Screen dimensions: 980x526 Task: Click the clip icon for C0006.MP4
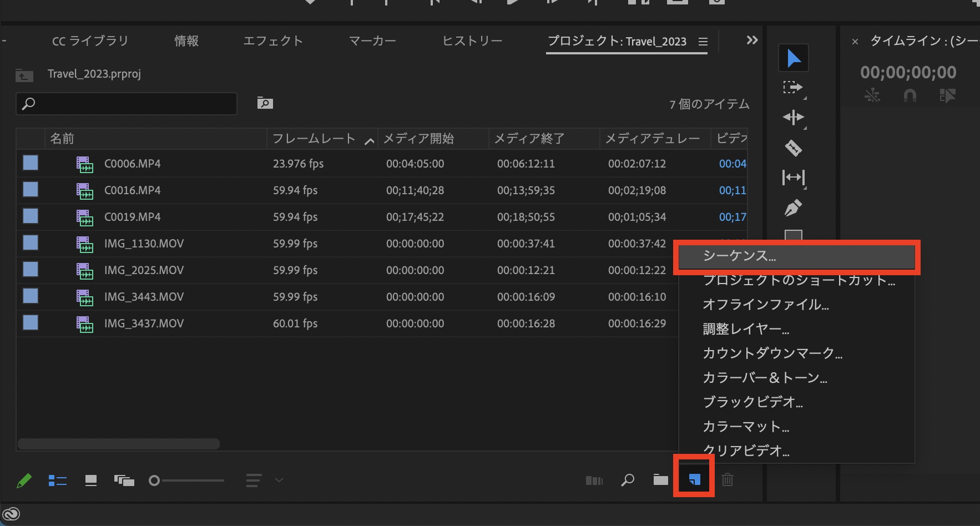pyautogui.click(x=84, y=164)
